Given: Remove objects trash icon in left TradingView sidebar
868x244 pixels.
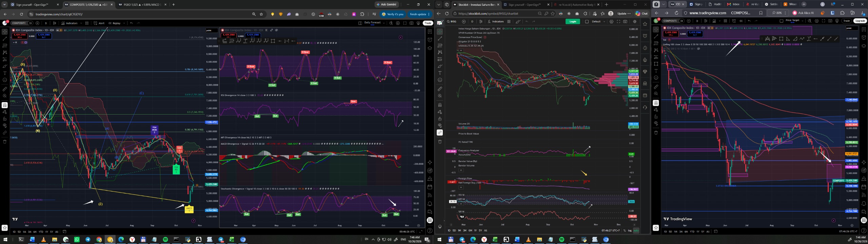Looking at the screenshot, I should pos(5,142).
